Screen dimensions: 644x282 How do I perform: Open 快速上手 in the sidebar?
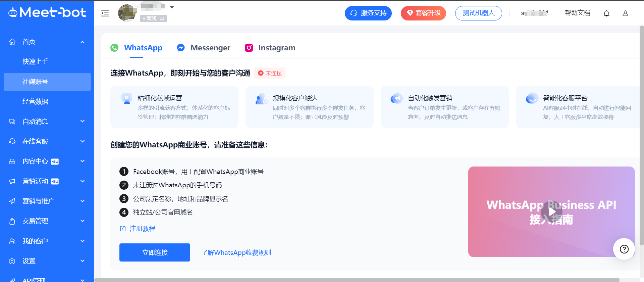(35, 61)
